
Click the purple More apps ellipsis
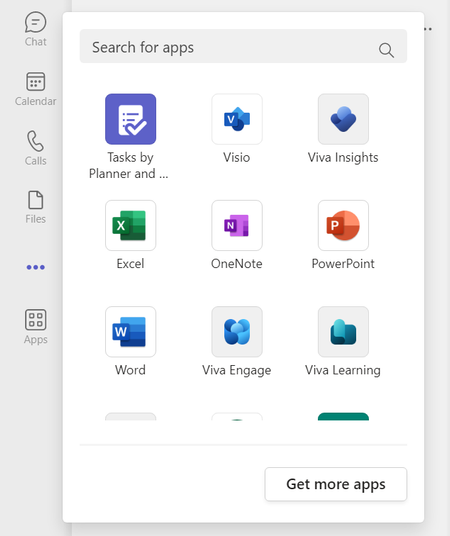36,267
